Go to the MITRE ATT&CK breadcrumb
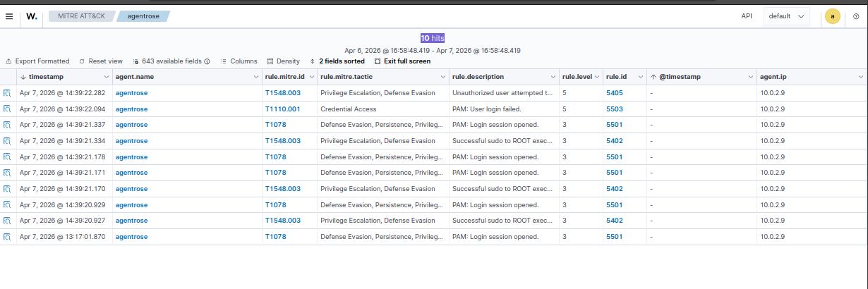 pos(82,16)
